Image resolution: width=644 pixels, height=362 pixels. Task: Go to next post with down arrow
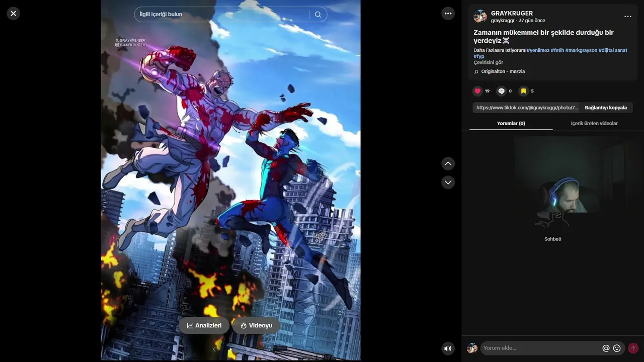click(448, 182)
